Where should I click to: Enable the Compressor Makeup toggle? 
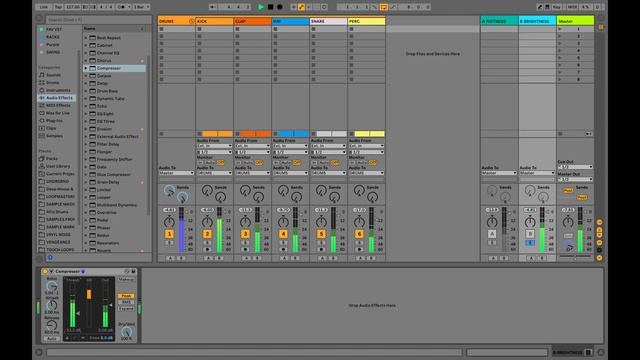click(126, 280)
